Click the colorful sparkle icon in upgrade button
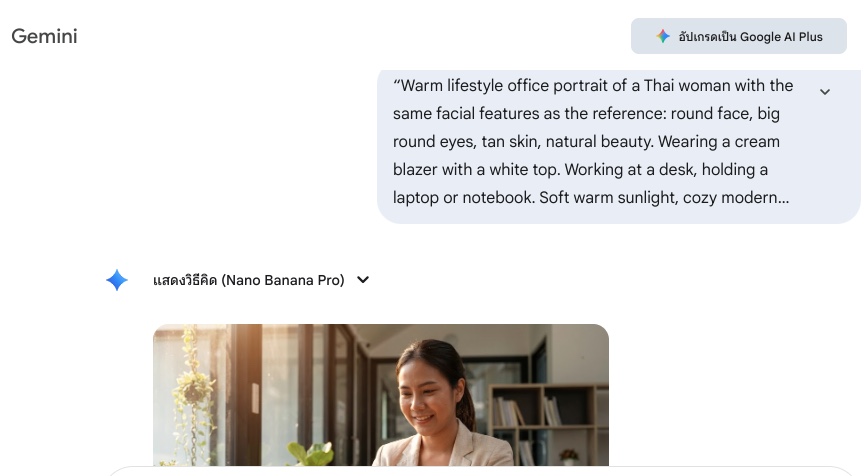 (x=663, y=36)
